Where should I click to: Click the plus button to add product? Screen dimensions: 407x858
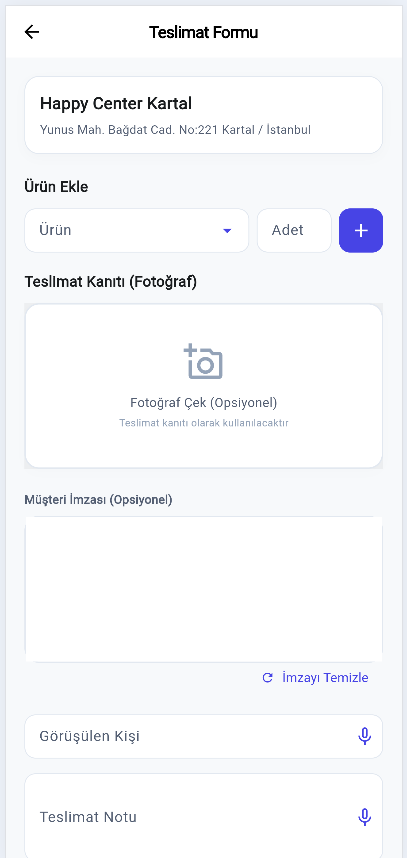[x=361, y=230]
